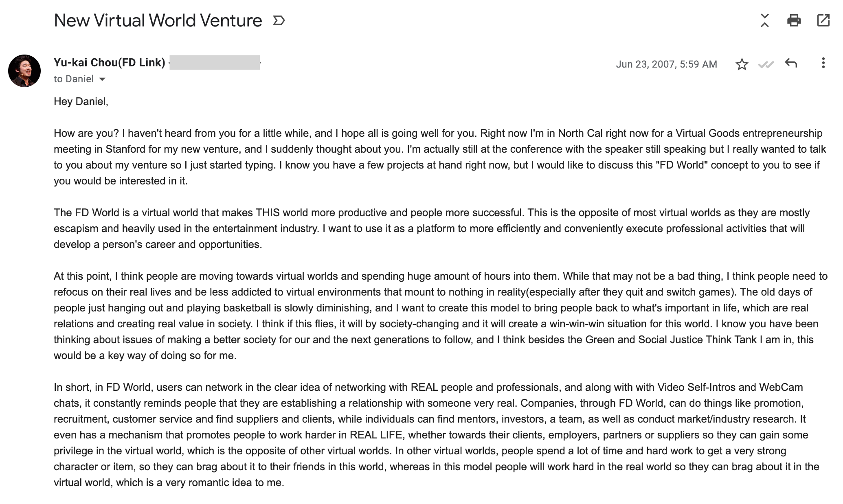
Task: Click the importance marker beside the subject
Action: [x=279, y=20]
